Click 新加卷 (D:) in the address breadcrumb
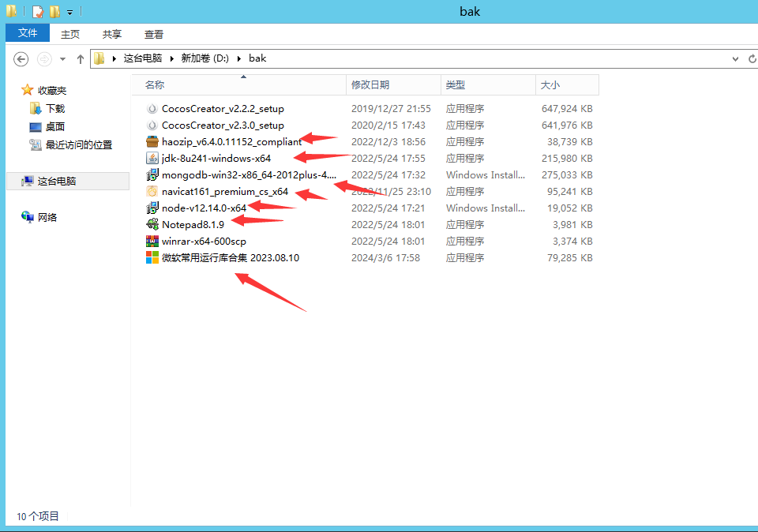This screenshot has width=758, height=532. pyautogui.click(x=205, y=58)
